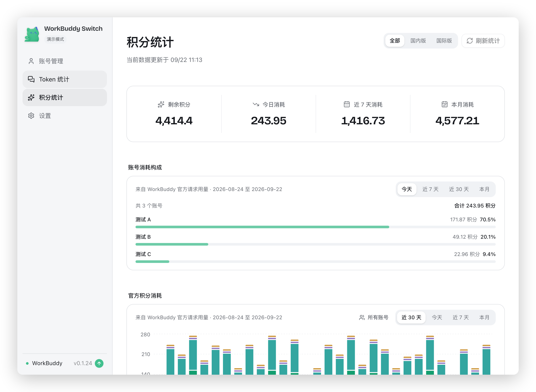Click the 合计 243.95 积分 total
This screenshot has width=536, height=392.
click(x=475, y=206)
